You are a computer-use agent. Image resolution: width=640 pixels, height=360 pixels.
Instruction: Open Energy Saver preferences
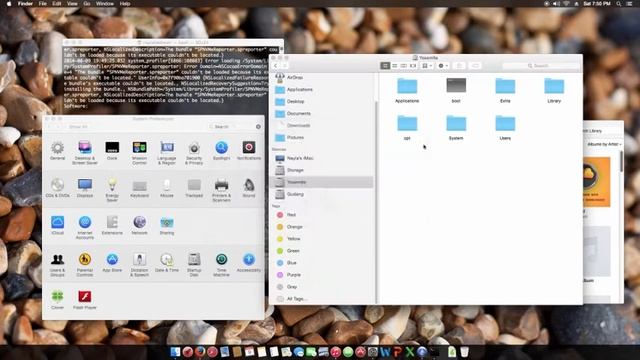point(112,190)
